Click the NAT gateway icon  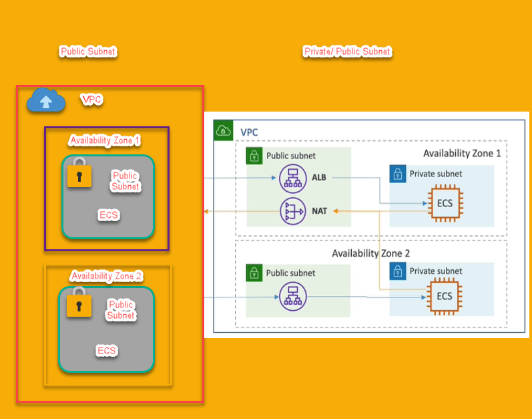tap(292, 211)
